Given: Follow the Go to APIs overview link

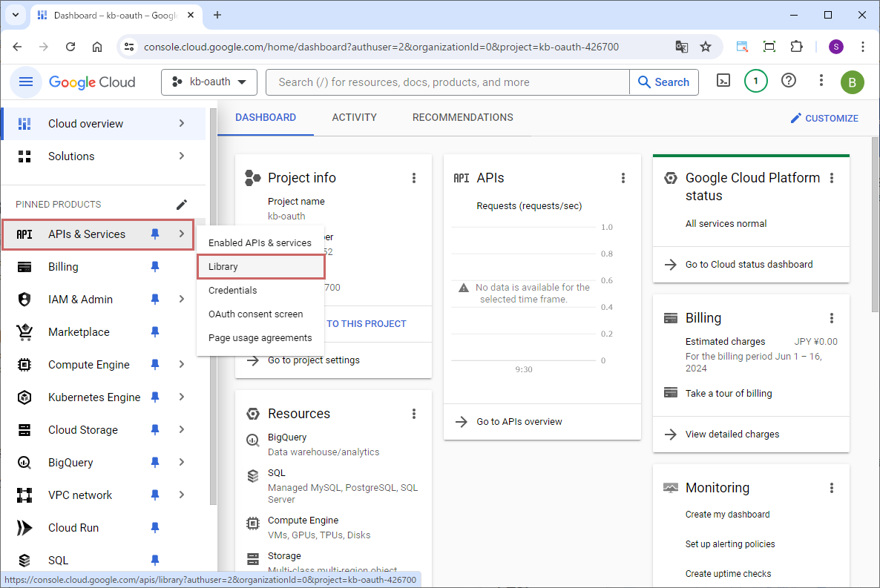Looking at the screenshot, I should [x=519, y=422].
